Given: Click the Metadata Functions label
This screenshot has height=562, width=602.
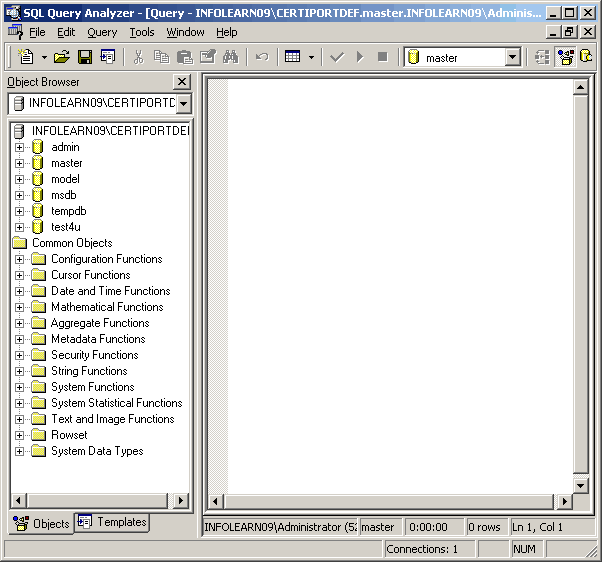Looking at the screenshot, I should click(98, 339).
